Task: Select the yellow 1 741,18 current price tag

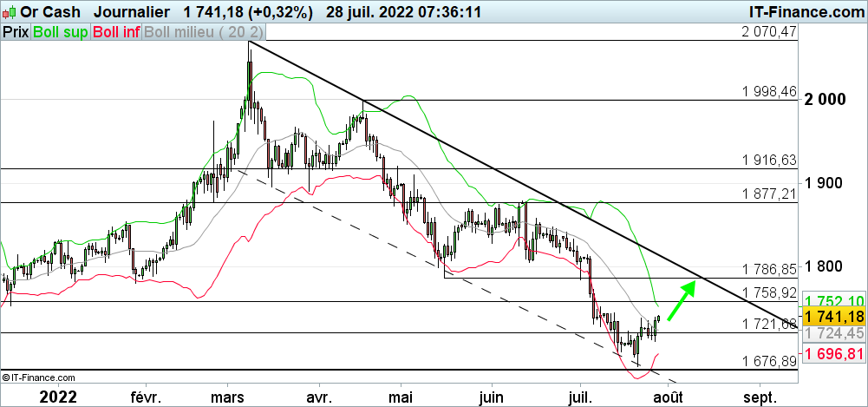Action: [x=834, y=317]
